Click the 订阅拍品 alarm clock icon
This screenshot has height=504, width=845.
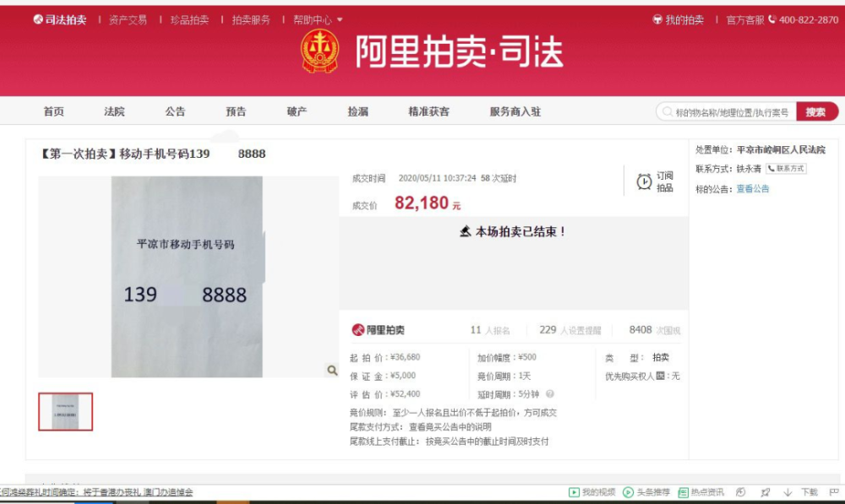click(644, 182)
